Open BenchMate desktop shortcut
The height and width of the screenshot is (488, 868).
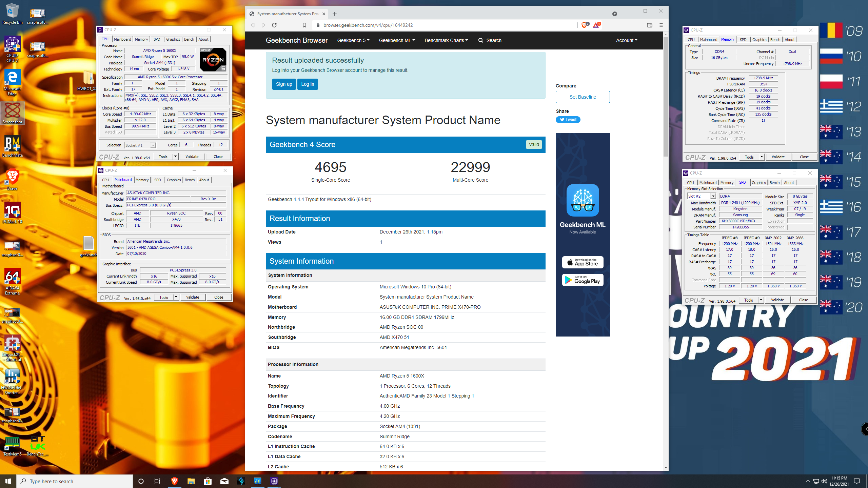(12, 146)
